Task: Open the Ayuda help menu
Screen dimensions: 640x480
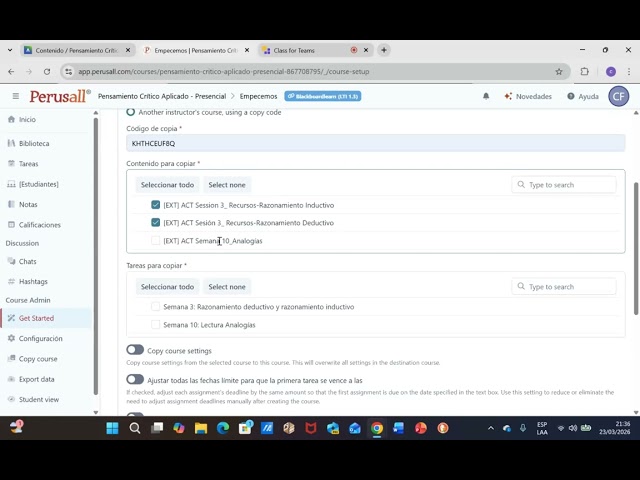Action: coord(583,96)
